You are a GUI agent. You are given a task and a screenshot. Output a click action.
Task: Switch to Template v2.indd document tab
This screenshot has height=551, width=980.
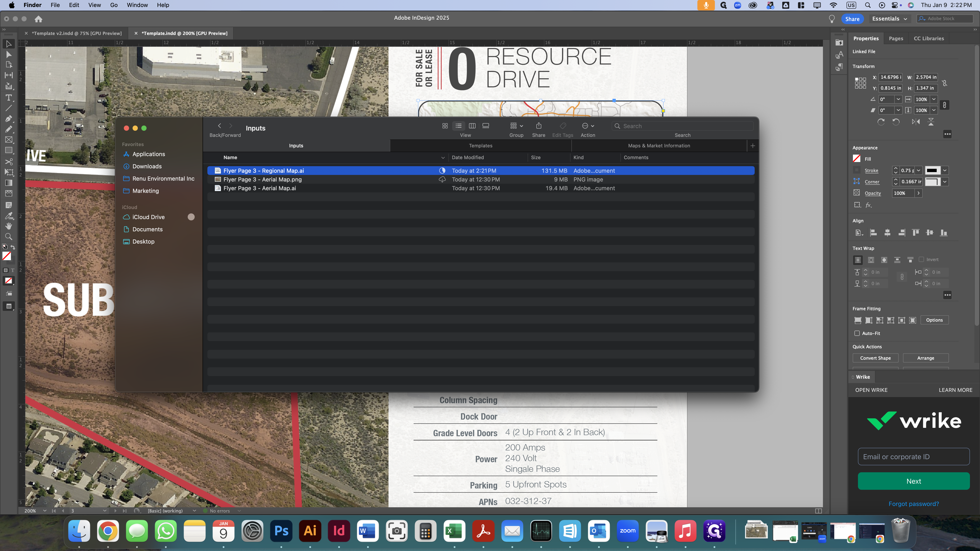[77, 33]
